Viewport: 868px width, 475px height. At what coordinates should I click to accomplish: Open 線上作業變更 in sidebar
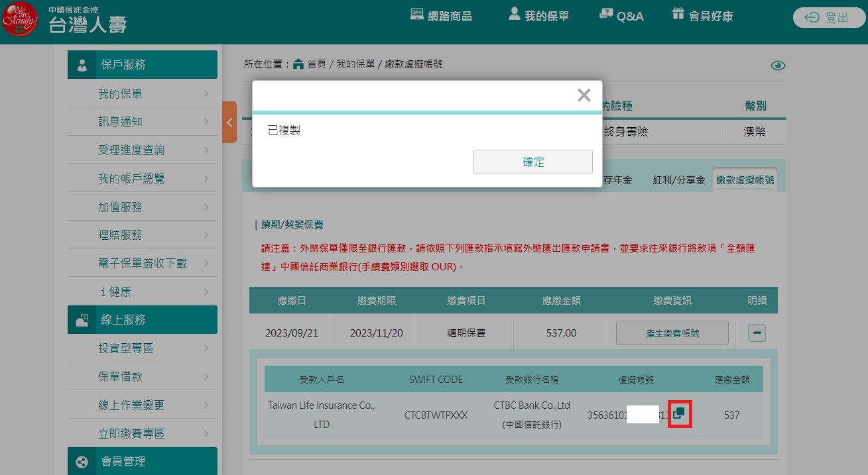(143, 405)
